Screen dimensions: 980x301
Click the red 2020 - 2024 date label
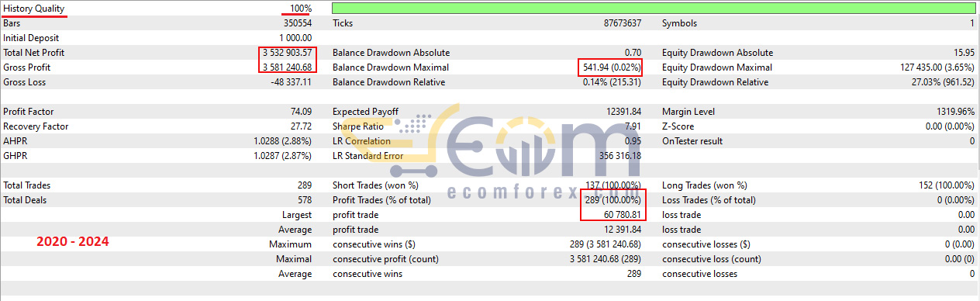coord(73,242)
